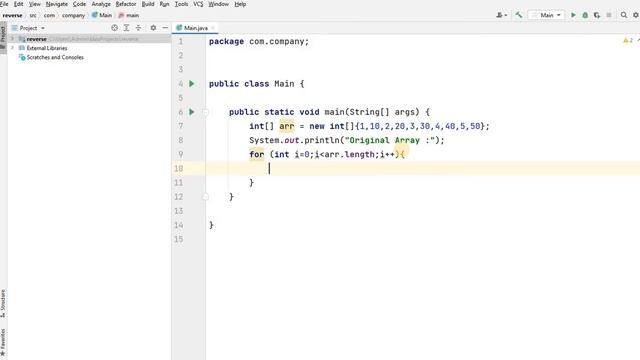The image size is (640, 360).
Task: Click 'println' on line 8
Action: click(322, 140)
